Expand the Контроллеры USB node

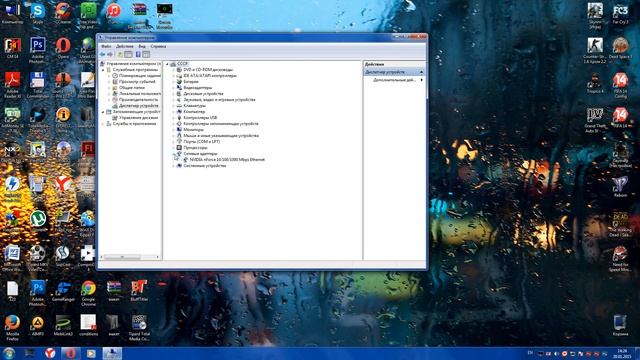173,118
